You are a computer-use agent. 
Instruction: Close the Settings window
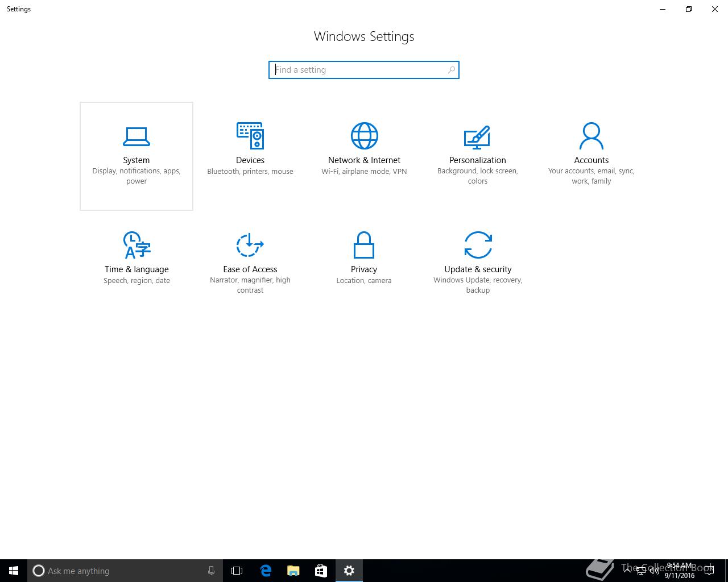[x=715, y=9]
